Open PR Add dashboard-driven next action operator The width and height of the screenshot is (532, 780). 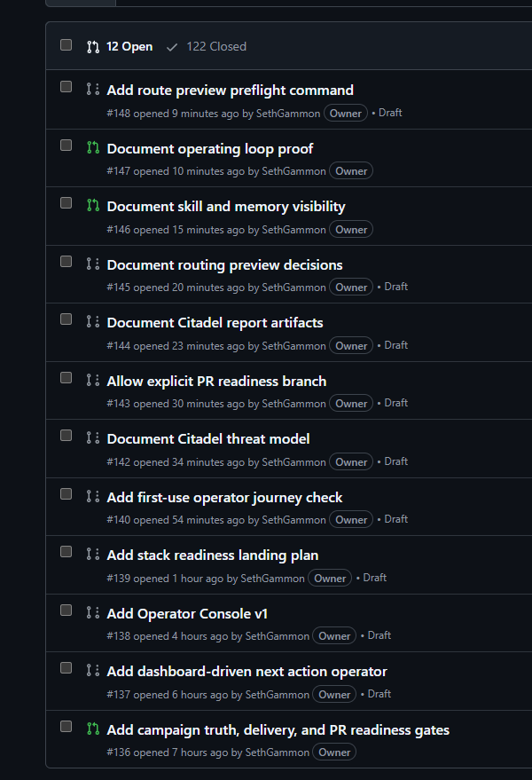pos(247,672)
